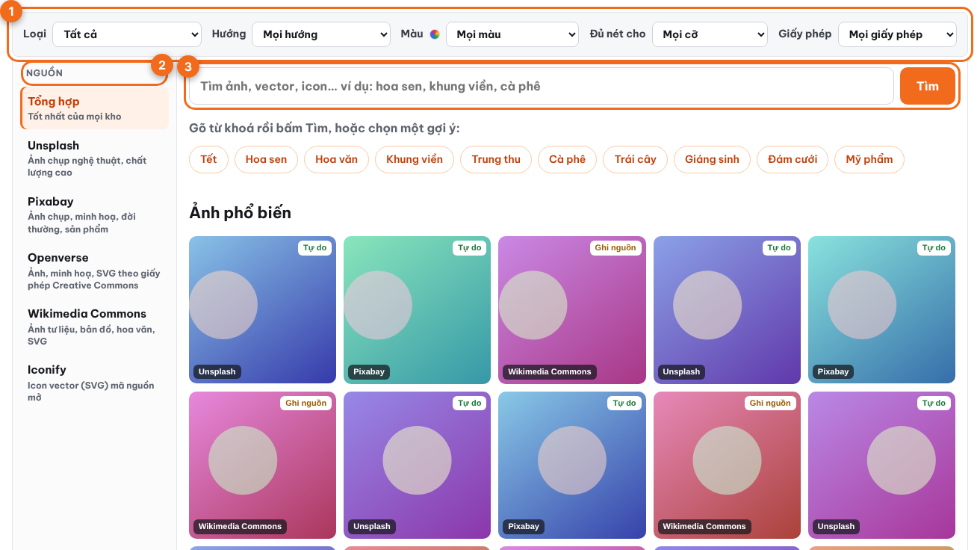
Task: Choose the Trung thu suggestion chip
Action: point(496,159)
